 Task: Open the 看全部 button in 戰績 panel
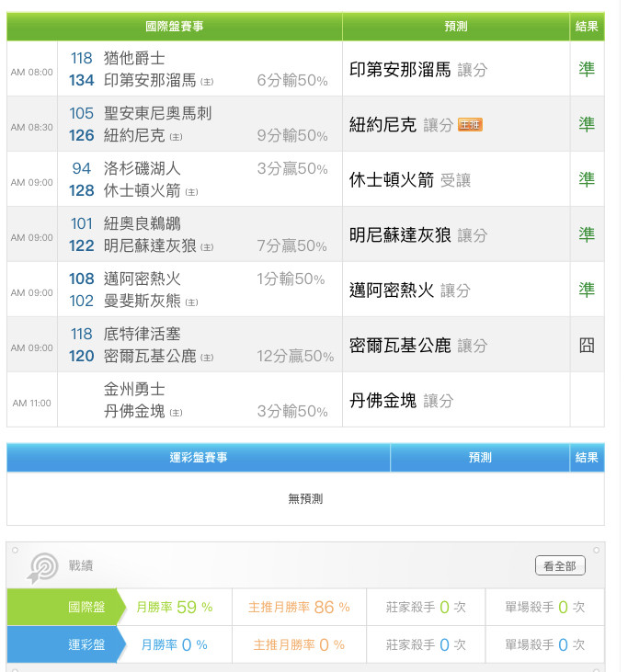tap(560, 565)
